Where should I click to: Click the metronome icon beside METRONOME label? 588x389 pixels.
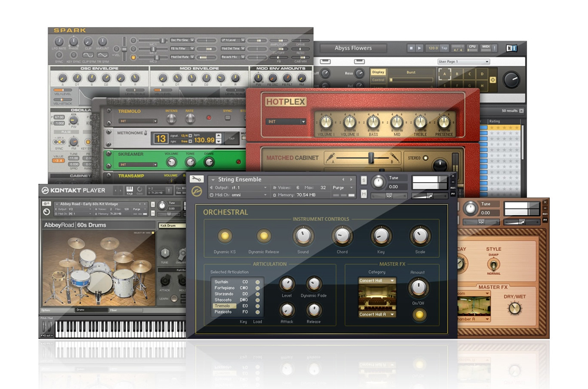(146, 133)
